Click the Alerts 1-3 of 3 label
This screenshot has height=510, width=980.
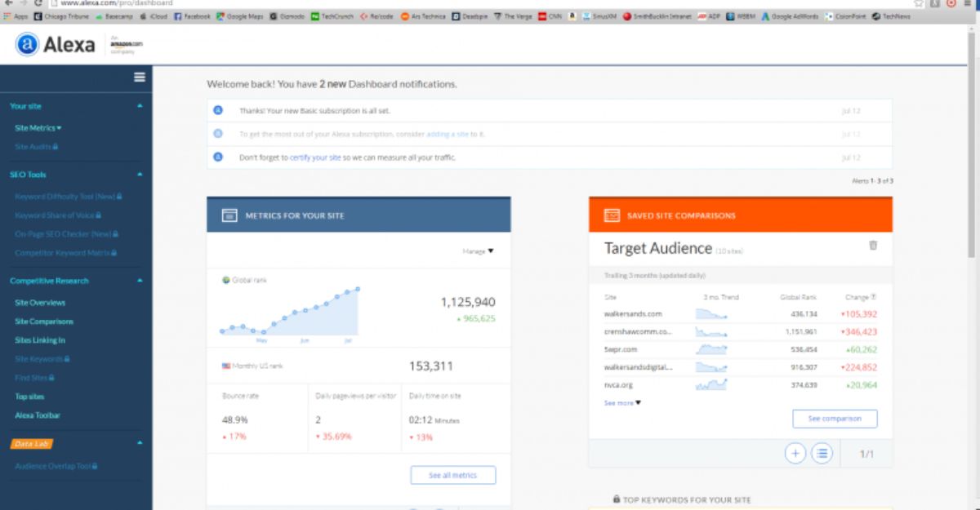[x=871, y=180]
